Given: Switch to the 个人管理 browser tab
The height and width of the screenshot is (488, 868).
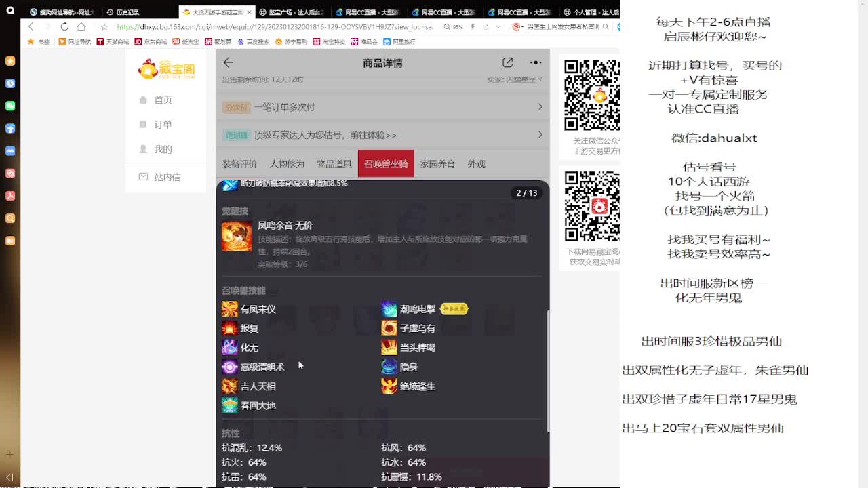Looking at the screenshot, I should point(589,12).
